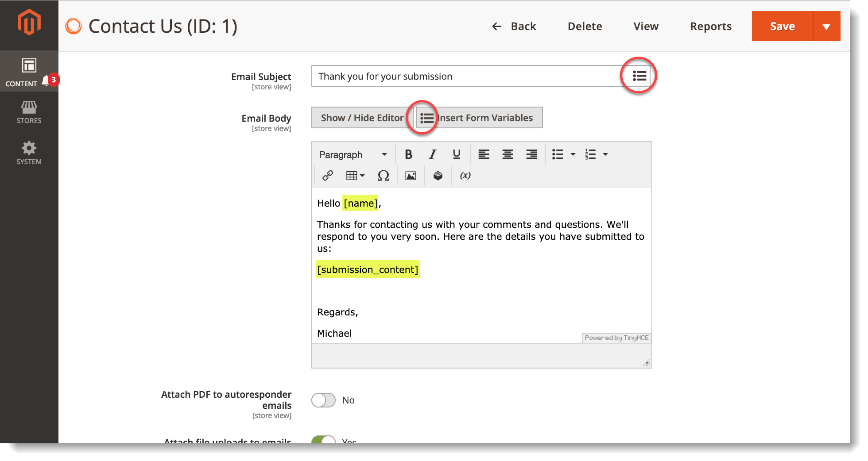This screenshot has height=461, width=868.
Task: Expand the table insert dropdown arrow
Action: coord(361,175)
